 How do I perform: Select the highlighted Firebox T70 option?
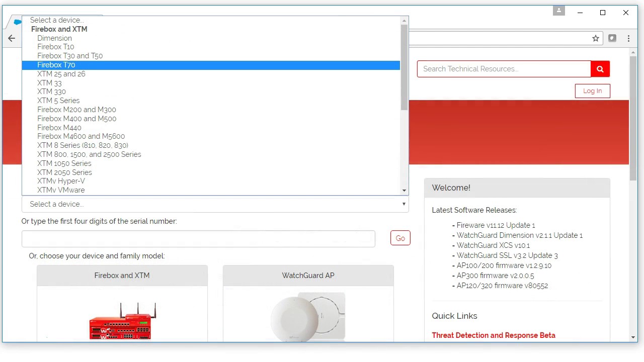tap(211, 65)
